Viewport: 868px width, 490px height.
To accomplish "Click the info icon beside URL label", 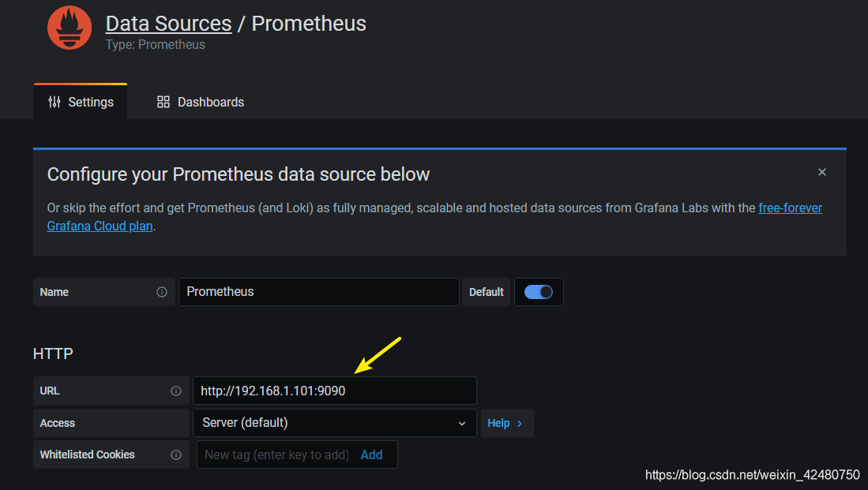I will tap(176, 391).
